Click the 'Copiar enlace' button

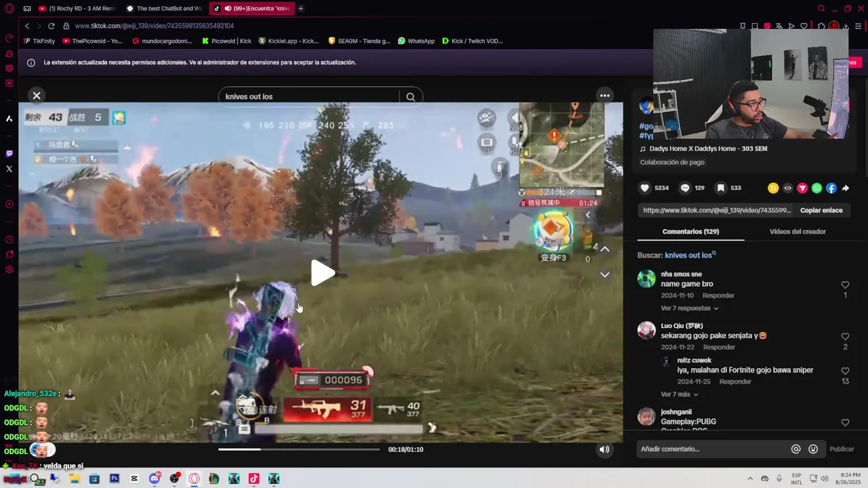click(x=821, y=210)
